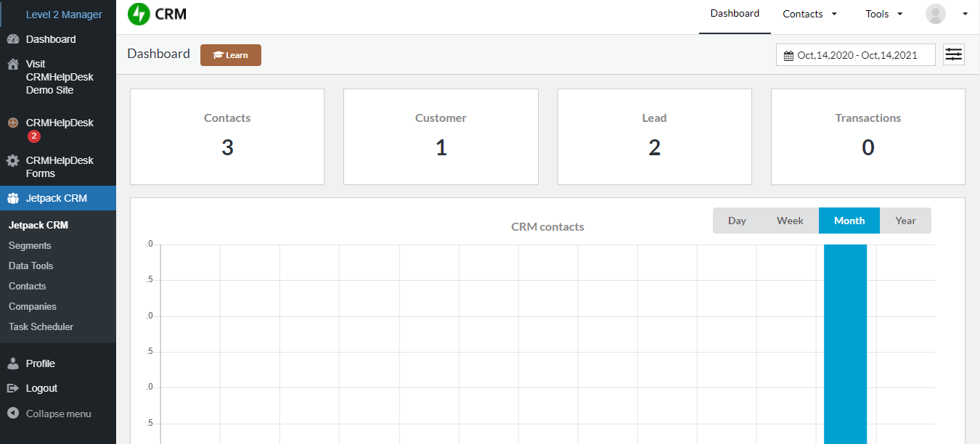Click the user avatar icon
The width and height of the screenshot is (980, 444).
(936, 14)
